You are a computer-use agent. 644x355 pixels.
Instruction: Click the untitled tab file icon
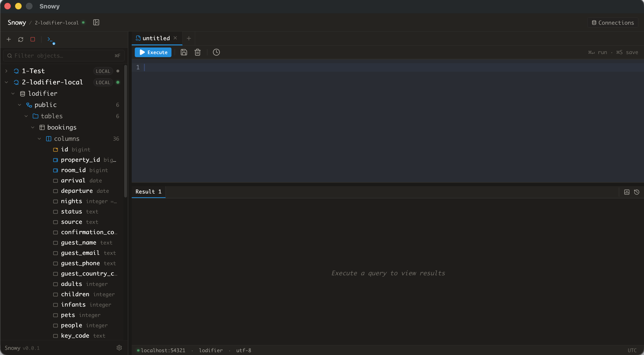pyautogui.click(x=138, y=38)
